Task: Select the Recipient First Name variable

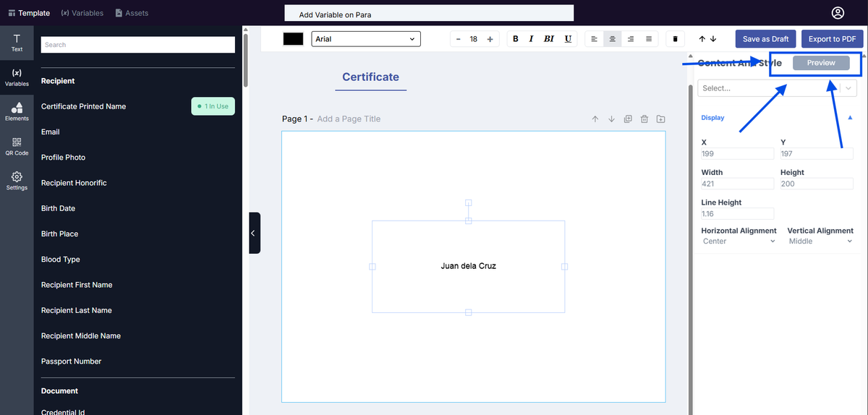Action: coord(77,285)
